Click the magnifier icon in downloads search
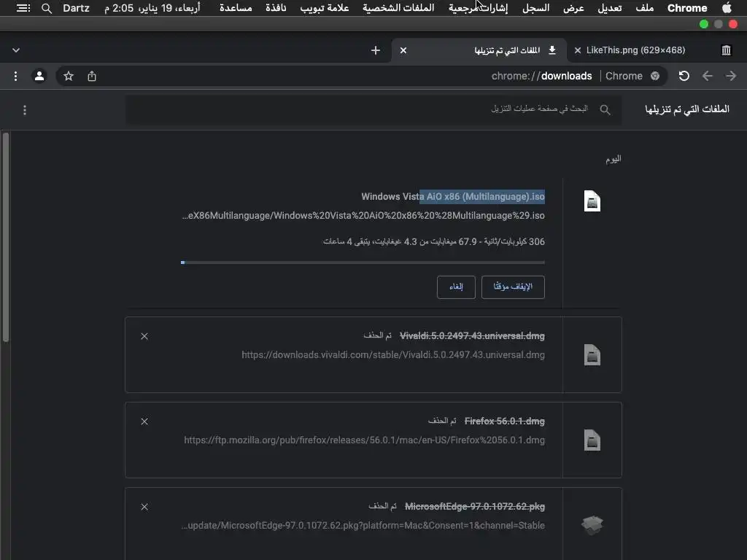Image resolution: width=747 pixels, height=560 pixels. click(x=605, y=110)
